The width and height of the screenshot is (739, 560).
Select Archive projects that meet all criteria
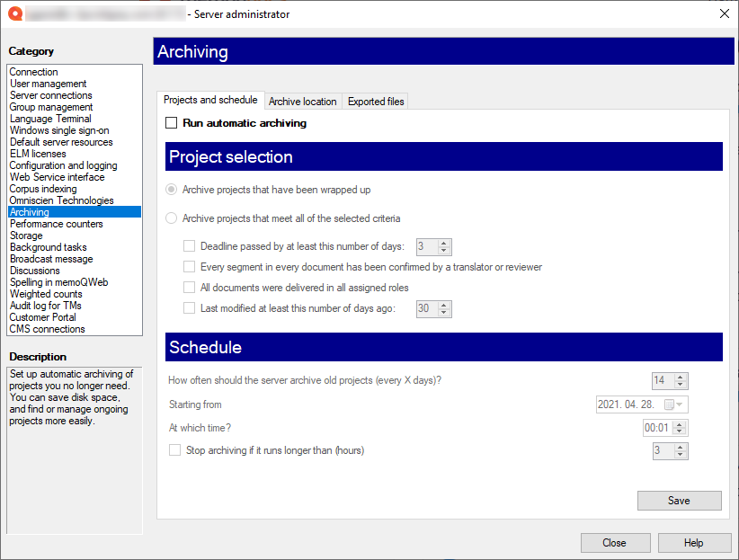(170, 218)
